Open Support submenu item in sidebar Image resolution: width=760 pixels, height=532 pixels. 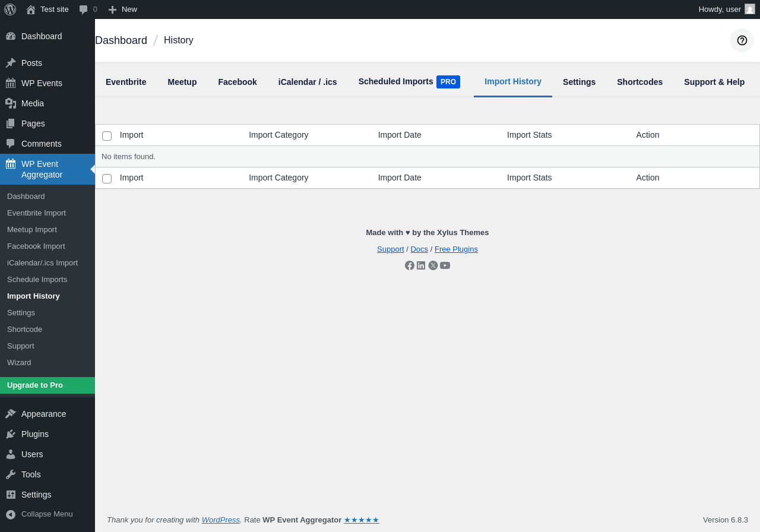click(47, 346)
